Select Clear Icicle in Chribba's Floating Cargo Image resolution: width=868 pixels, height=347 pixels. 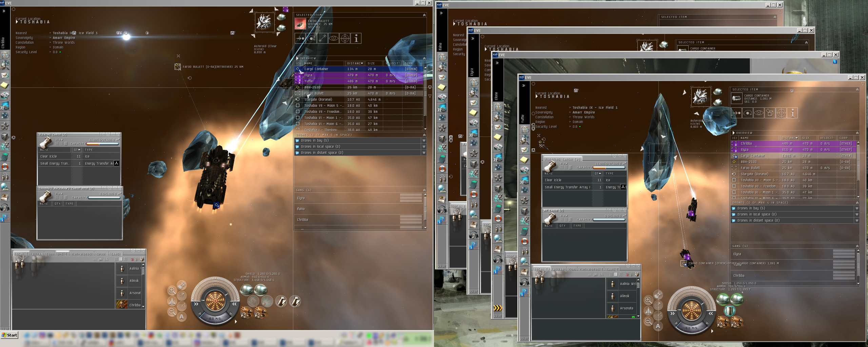tap(79, 157)
